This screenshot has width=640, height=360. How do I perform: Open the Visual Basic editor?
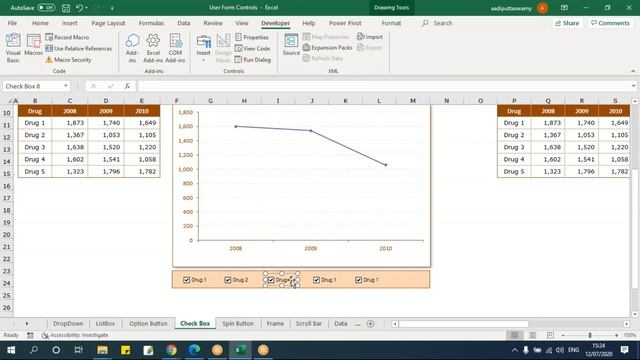click(13, 48)
